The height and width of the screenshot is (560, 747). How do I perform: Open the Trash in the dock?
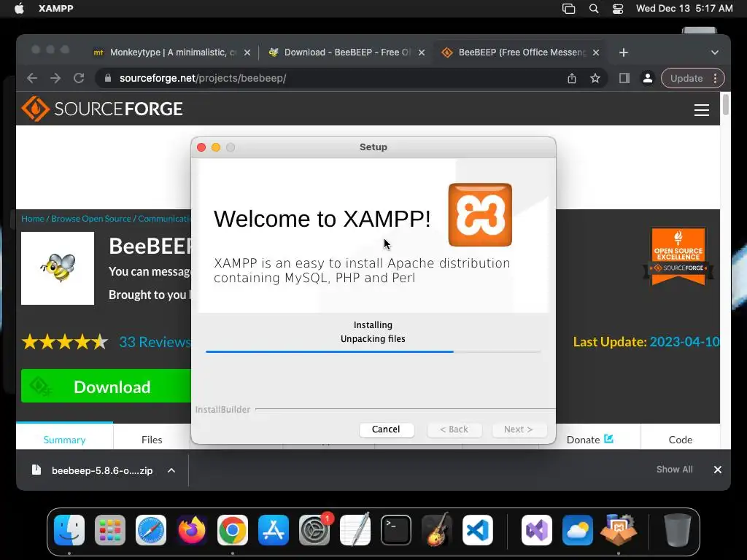click(678, 530)
